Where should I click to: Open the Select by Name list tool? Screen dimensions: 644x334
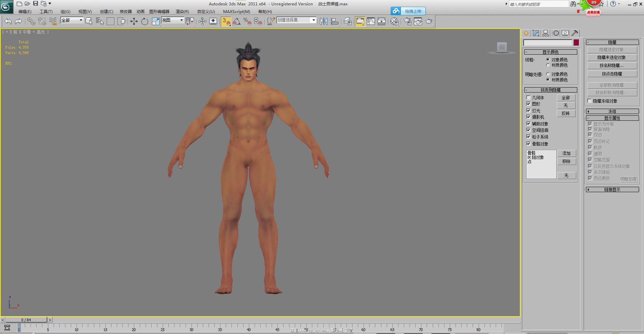tap(100, 21)
